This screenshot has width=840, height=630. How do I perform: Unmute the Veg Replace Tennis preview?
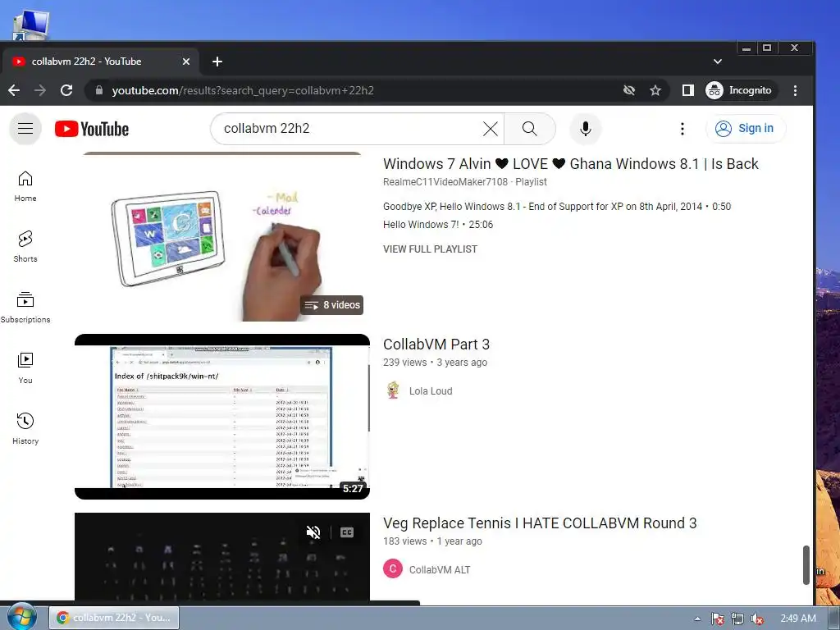pos(313,532)
